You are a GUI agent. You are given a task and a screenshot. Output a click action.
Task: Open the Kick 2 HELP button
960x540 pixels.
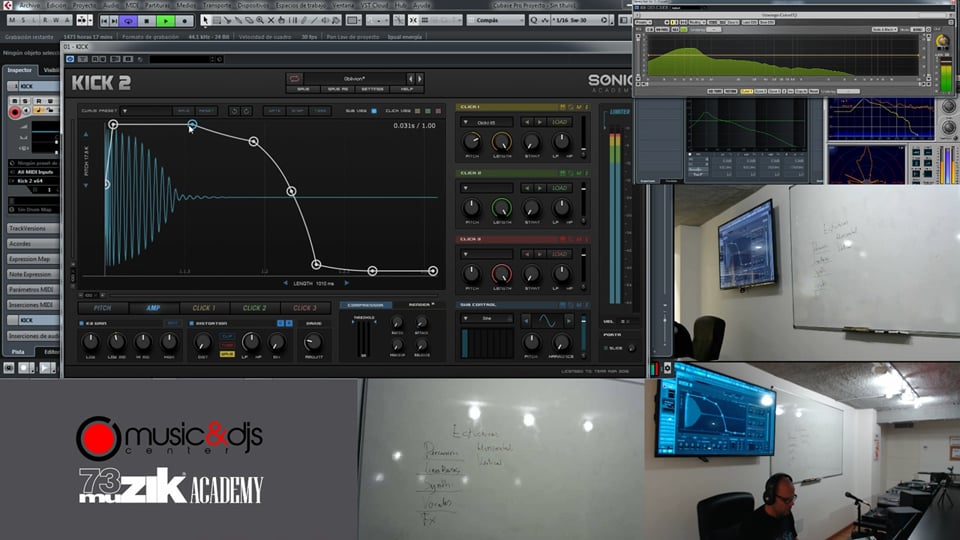coord(407,89)
